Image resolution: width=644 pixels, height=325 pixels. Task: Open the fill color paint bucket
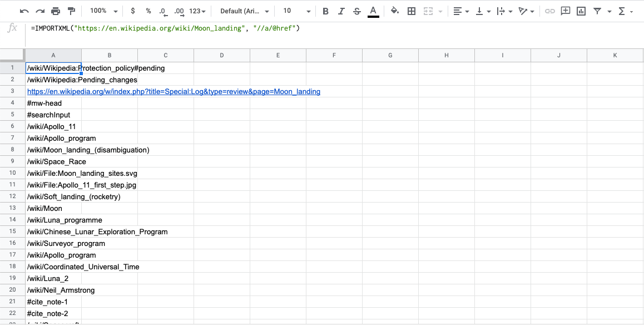[395, 11]
